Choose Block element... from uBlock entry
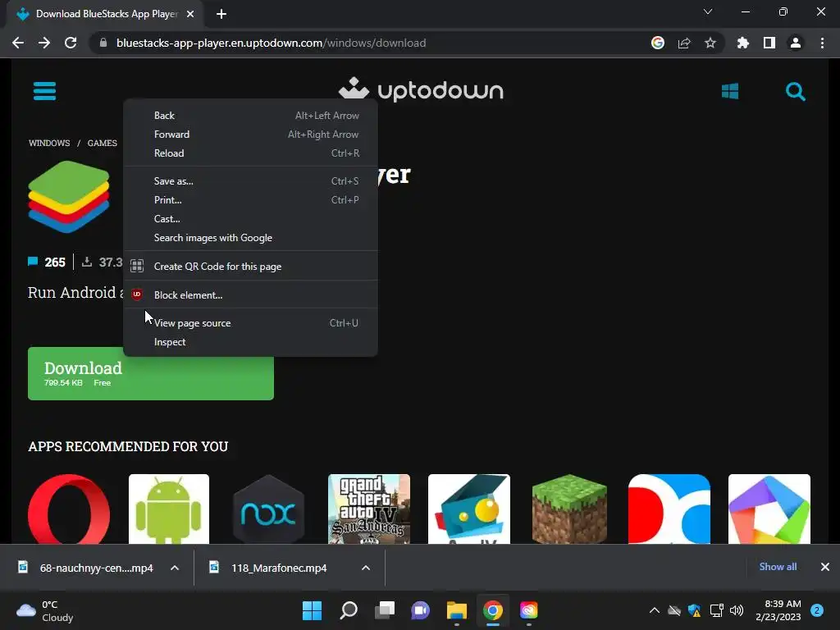 (x=250, y=294)
